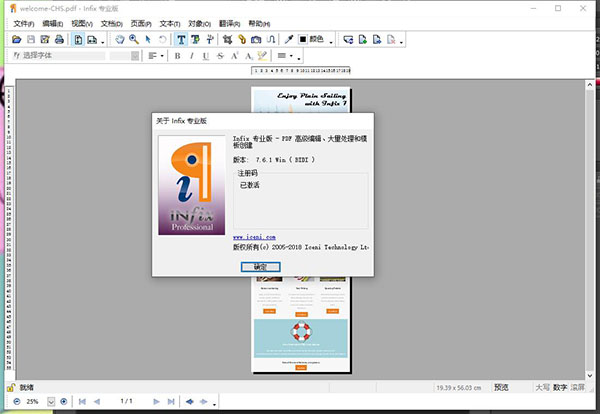Select the Crop tool icon
This screenshot has height=414, width=600.
pos(228,39)
